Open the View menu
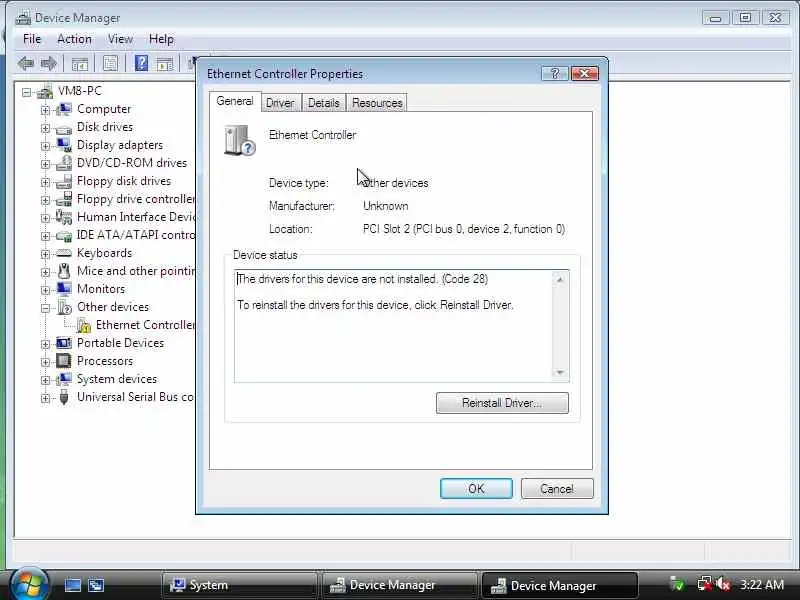 [x=120, y=39]
